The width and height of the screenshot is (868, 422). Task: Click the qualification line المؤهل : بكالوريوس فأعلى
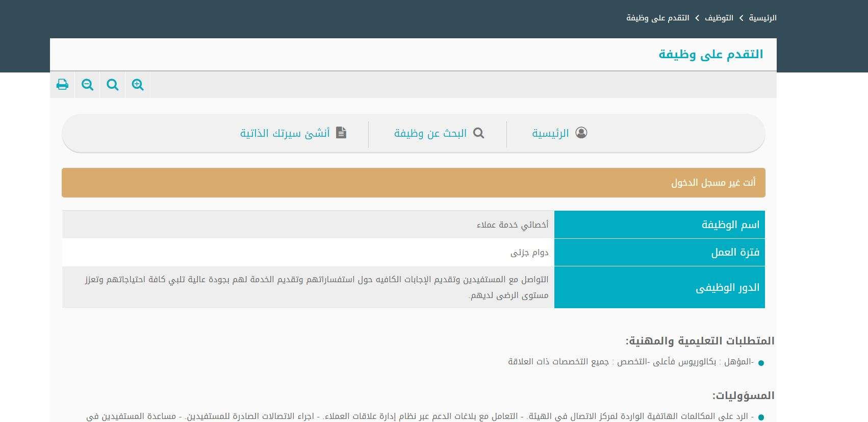[631, 362]
